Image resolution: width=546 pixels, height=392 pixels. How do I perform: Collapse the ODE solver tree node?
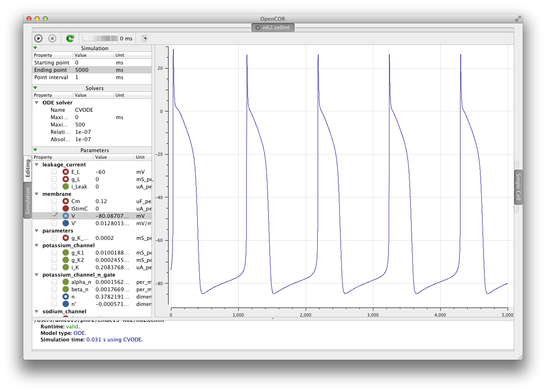(x=37, y=103)
